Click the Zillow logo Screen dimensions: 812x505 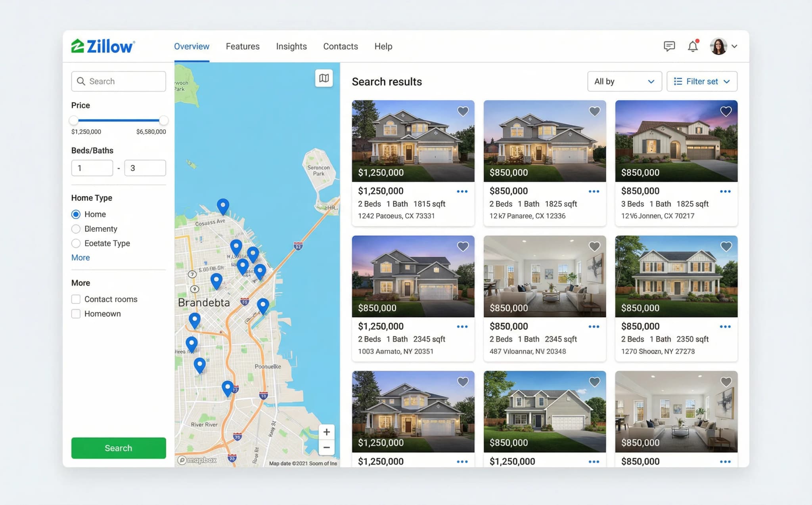(x=103, y=46)
